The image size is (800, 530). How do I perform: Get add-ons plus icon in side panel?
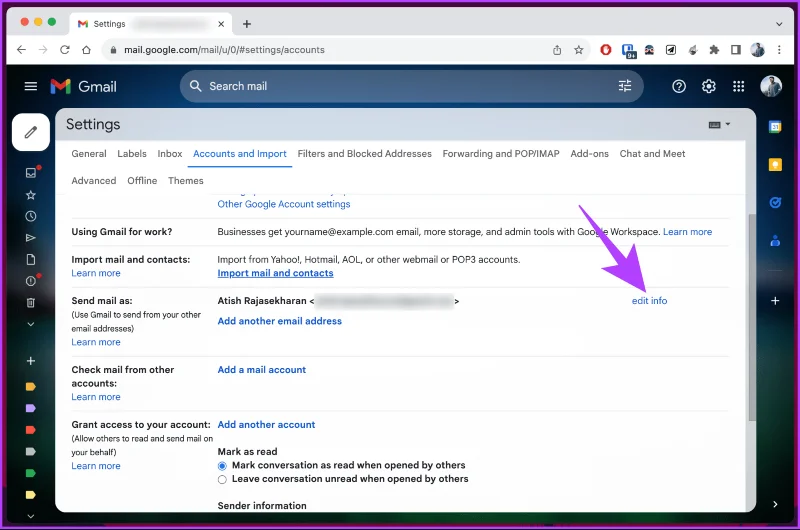tap(775, 301)
